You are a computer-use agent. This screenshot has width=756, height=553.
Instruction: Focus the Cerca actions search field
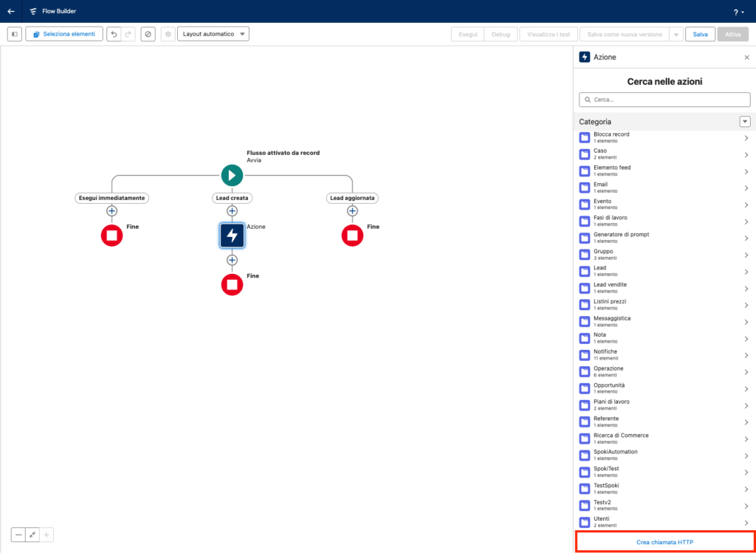click(x=664, y=100)
